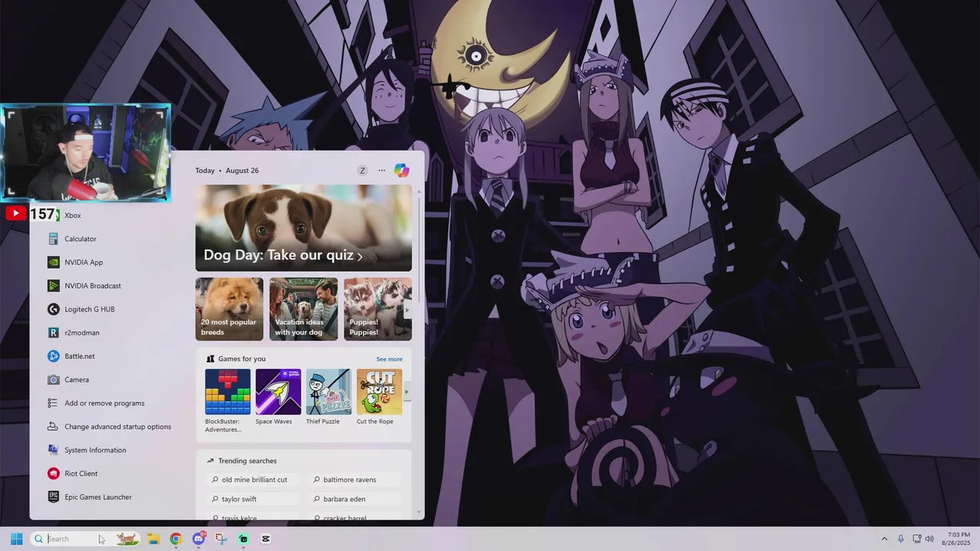The width and height of the screenshot is (980, 551).
Task: Open r2modman app
Action: [x=82, y=333]
